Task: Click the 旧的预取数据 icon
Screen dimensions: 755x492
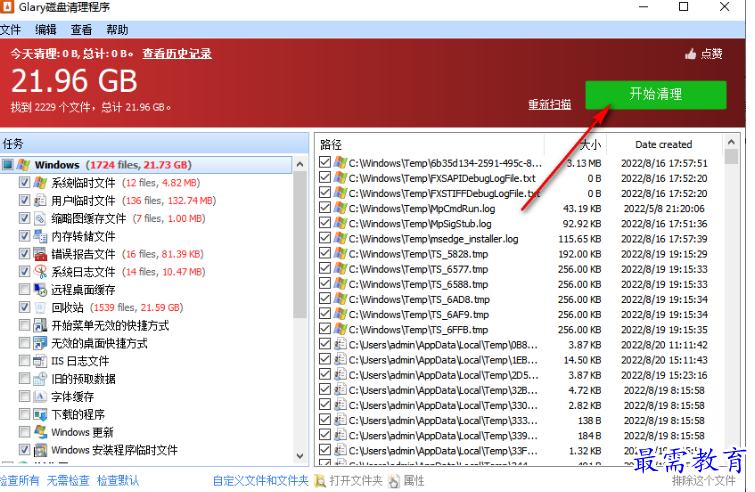Action: click(40, 378)
